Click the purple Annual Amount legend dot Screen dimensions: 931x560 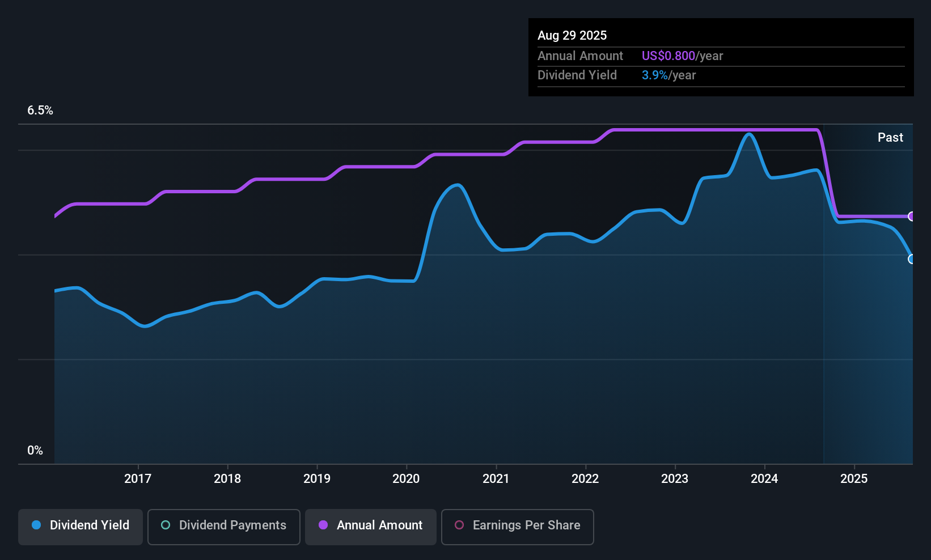[323, 525]
